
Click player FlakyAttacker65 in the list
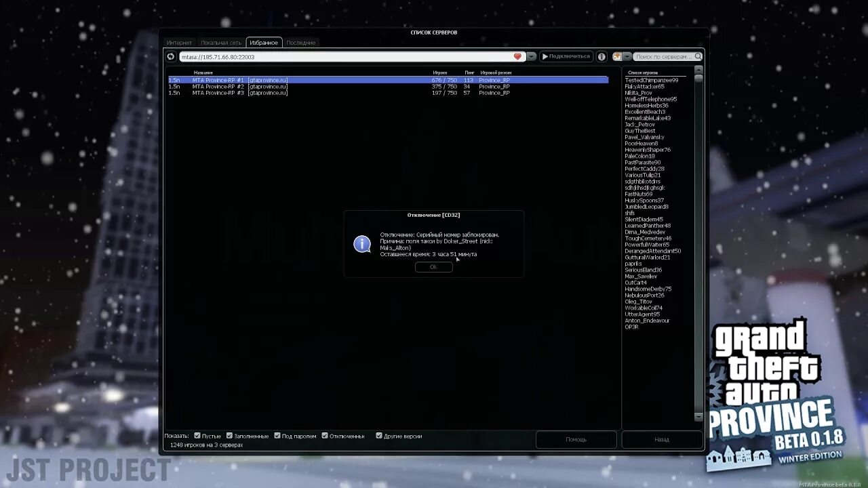tap(644, 87)
